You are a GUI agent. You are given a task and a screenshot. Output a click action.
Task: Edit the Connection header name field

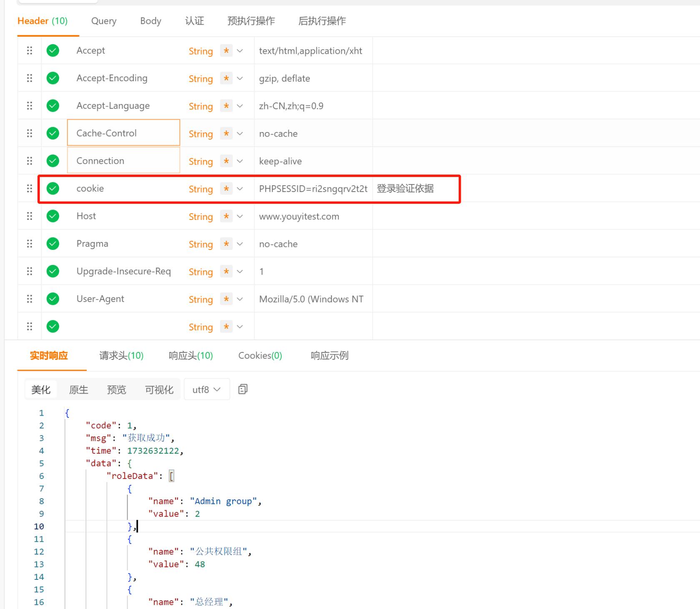pyautogui.click(x=124, y=161)
